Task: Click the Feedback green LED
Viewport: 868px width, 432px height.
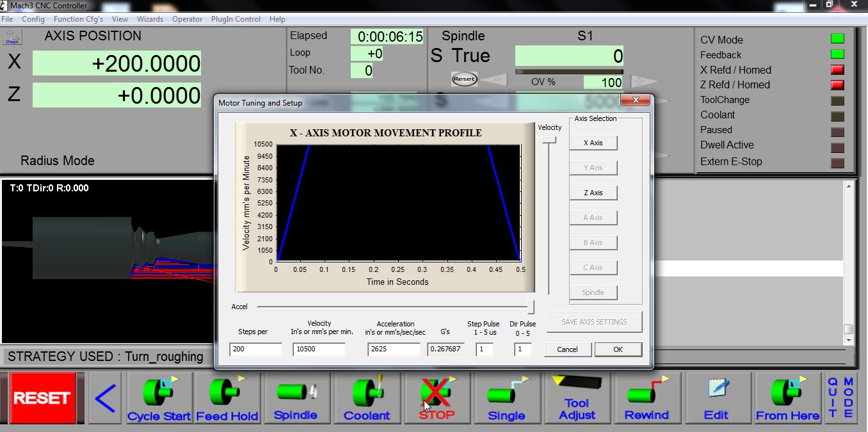Action: click(x=837, y=54)
